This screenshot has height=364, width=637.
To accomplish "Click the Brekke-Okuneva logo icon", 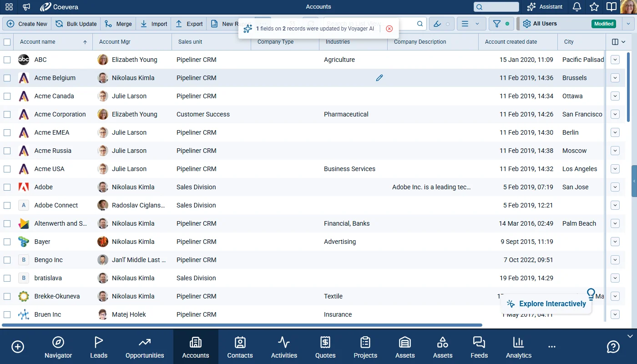I will point(24,296).
